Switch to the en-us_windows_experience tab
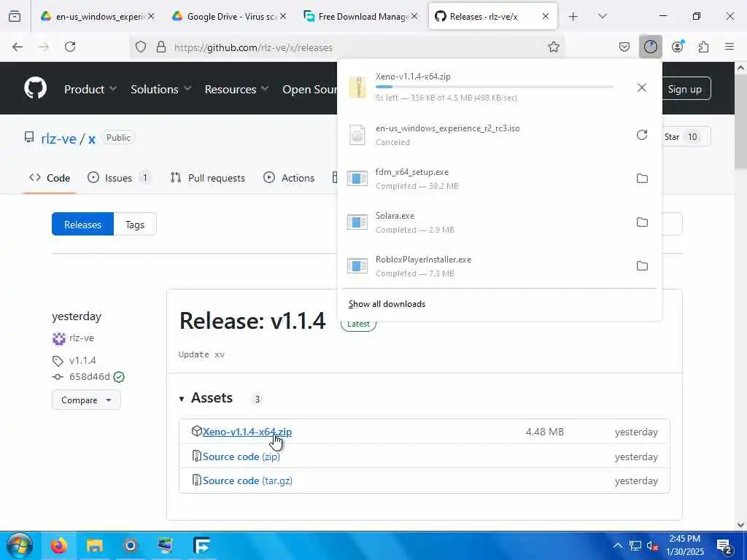747x560 pixels. [98, 16]
